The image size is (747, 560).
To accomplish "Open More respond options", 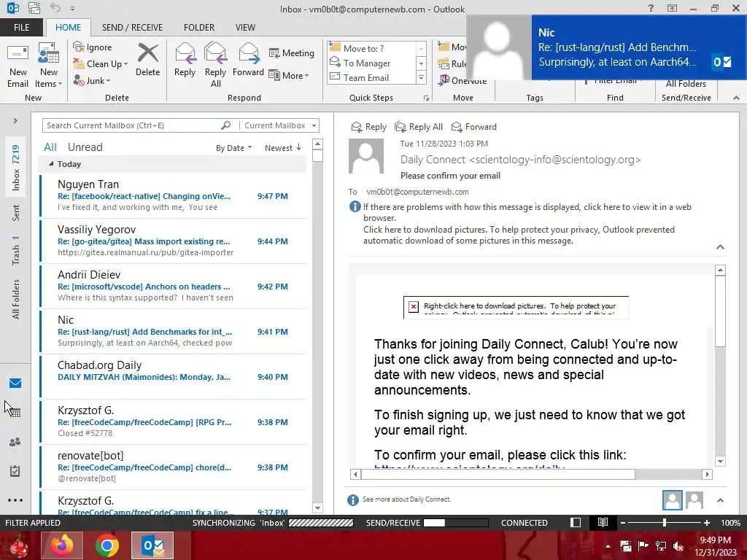I will pyautogui.click(x=289, y=75).
